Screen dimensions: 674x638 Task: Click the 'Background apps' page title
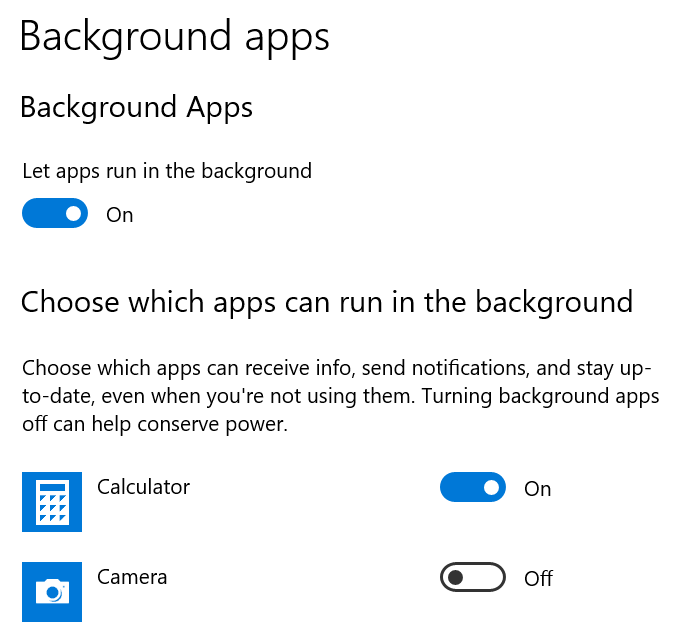(175, 38)
